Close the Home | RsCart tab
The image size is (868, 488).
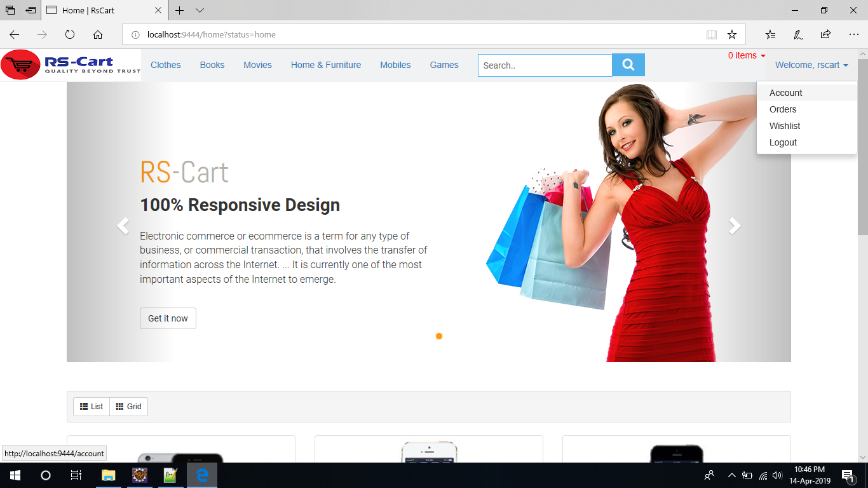(x=158, y=10)
